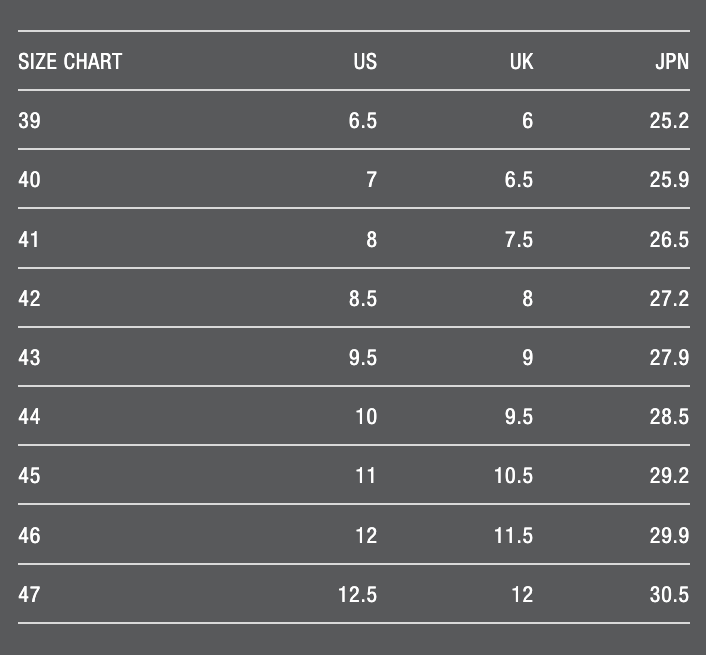The height and width of the screenshot is (655, 706).
Task: Select the size 47 row label
Action: coord(29,595)
